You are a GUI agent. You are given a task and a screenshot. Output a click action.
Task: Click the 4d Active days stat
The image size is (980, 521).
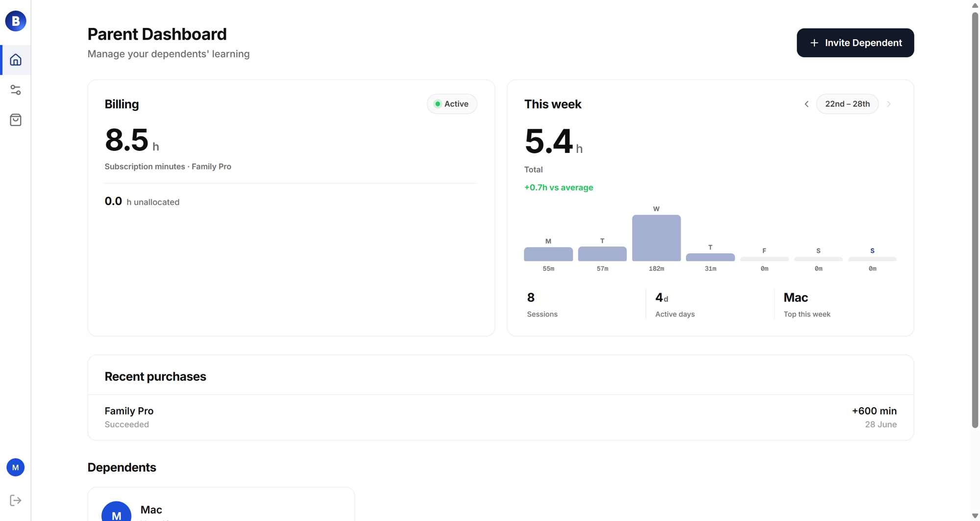point(675,304)
